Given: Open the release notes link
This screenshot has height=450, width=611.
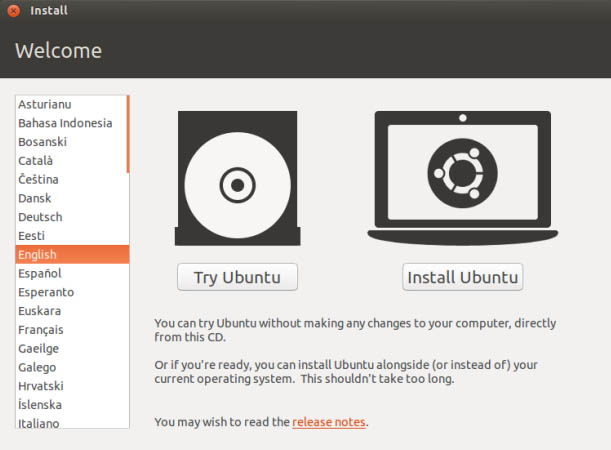Looking at the screenshot, I should coord(329,422).
